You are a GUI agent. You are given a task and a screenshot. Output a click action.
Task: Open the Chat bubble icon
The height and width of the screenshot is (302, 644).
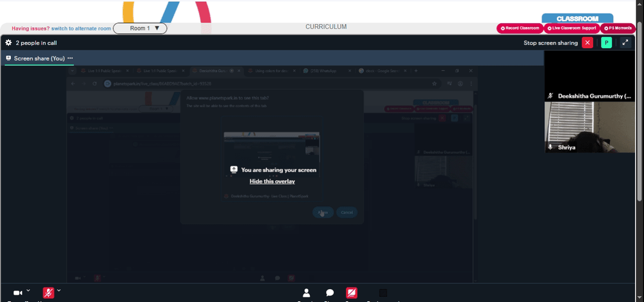[330, 293]
